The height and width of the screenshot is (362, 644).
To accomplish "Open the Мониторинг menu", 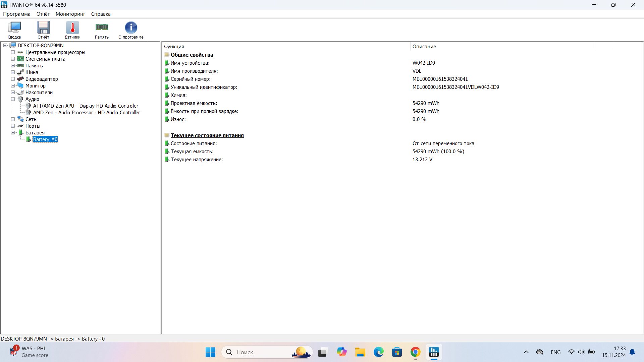I will click(70, 14).
